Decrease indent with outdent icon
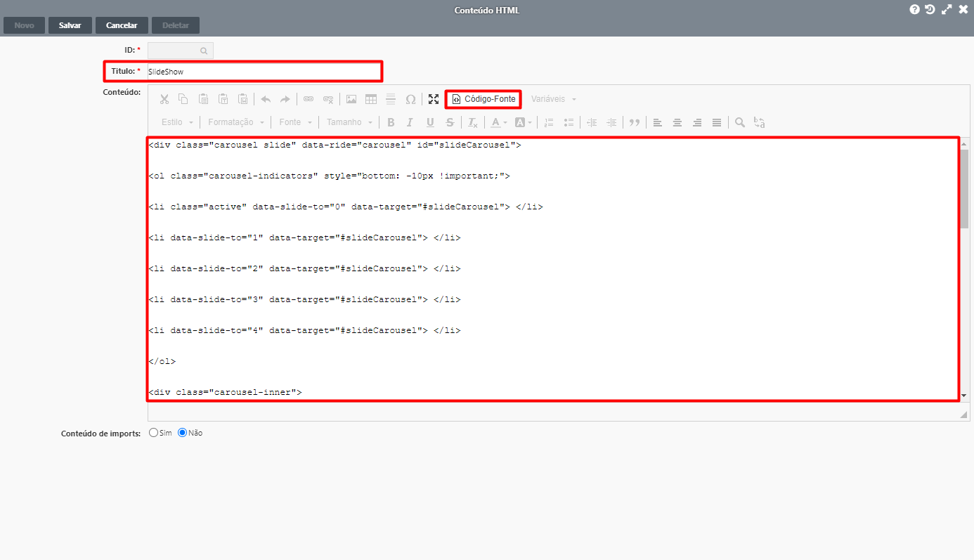974x560 pixels. (x=592, y=122)
